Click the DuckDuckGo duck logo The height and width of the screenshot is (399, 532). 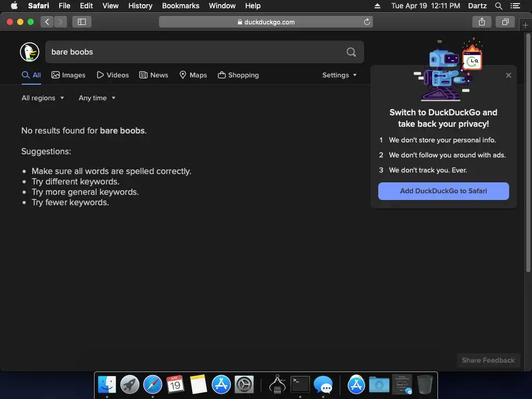[30, 52]
